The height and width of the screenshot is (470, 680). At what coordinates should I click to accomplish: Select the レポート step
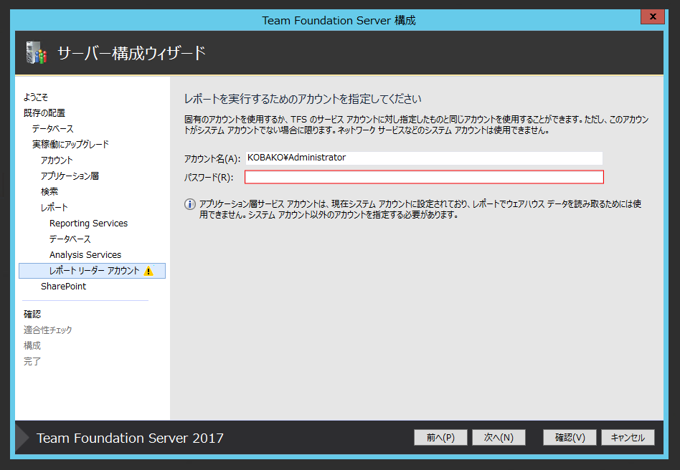[x=54, y=208]
